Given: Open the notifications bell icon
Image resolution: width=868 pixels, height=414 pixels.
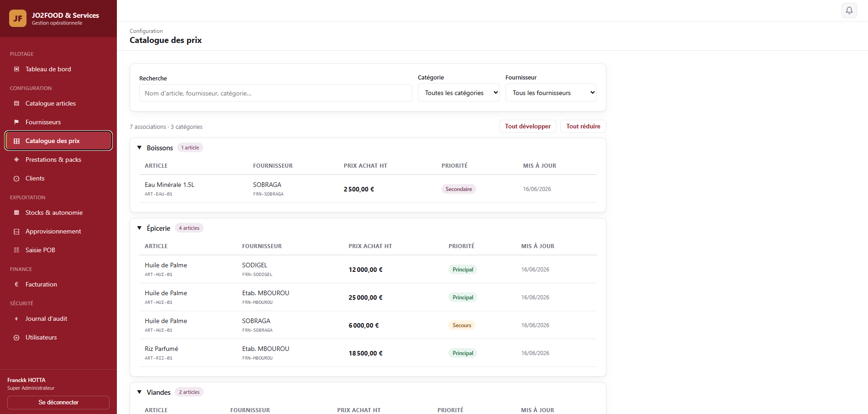Looking at the screenshot, I should 849,11.
